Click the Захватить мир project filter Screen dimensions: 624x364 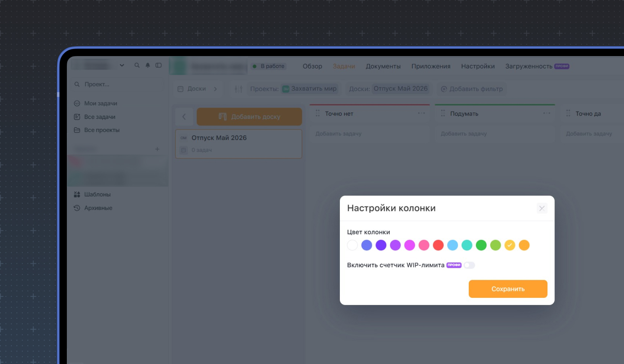pyautogui.click(x=309, y=89)
